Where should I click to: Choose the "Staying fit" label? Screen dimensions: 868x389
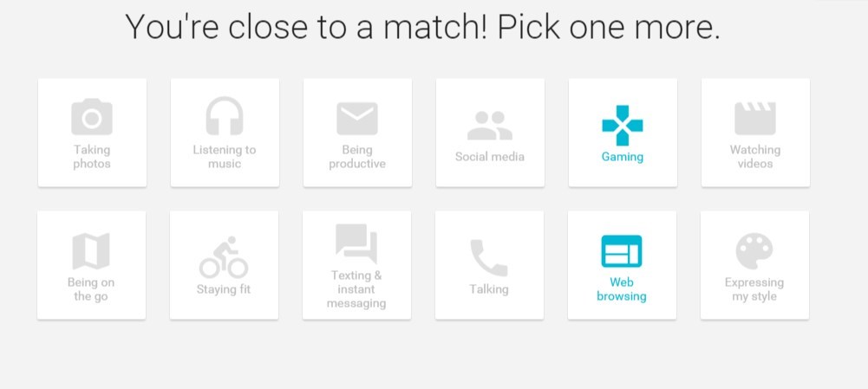pos(224,289)
